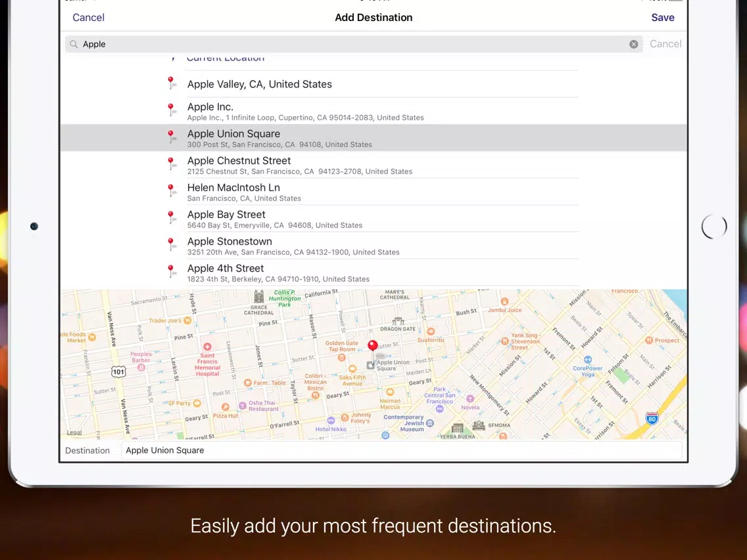Image resolution: width=747 pixels, height=560 pixels.
Task: Tap the Sushirrito map marker
Action: point(431,331)
